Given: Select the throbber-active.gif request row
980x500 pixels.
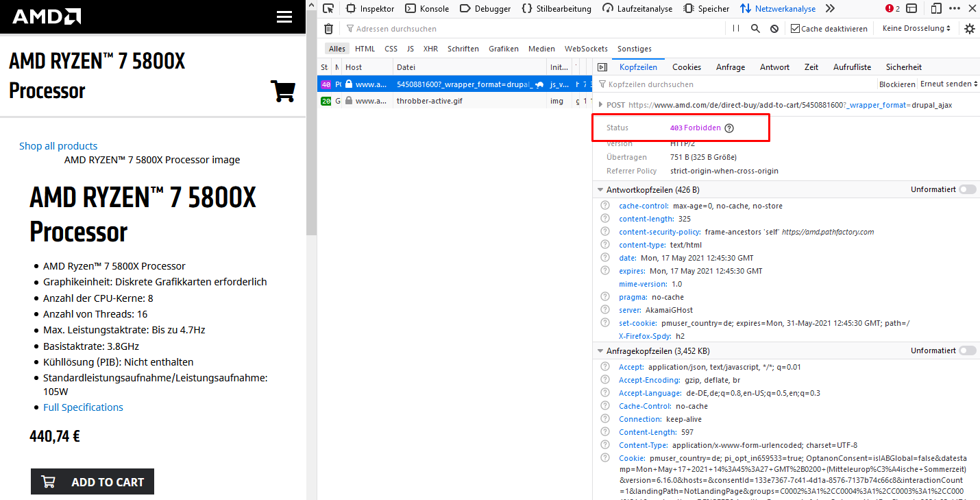Looking at the screenshot, I should pyautogui.click(x=454, y=101).
